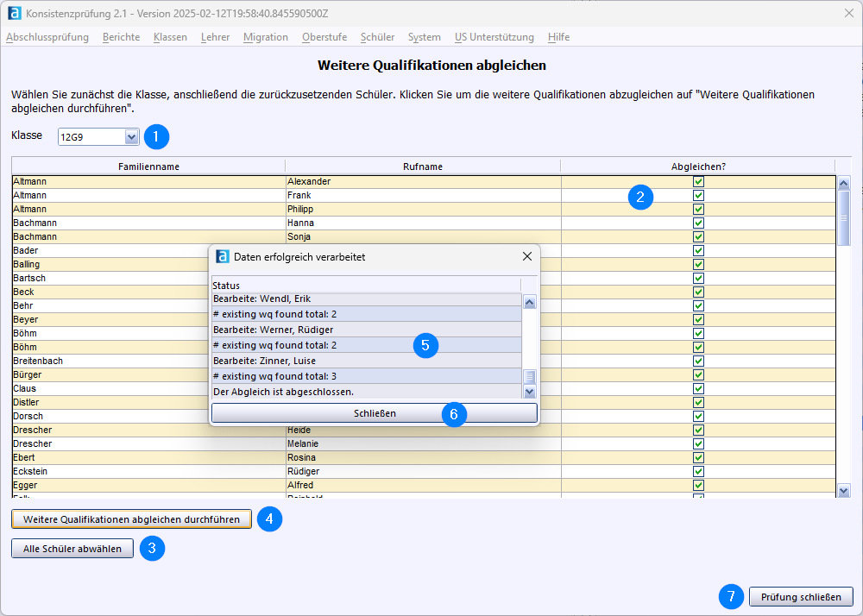The image size is (863, 616).
Task: Toggle Abgleichen checkbox for Egger Alfred
Action: pos(698,485)
